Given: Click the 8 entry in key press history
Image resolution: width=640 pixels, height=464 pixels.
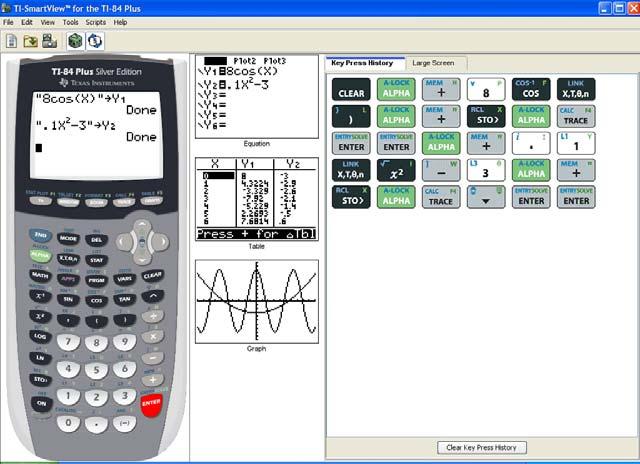Looking at the screenshot, I should coord(486,89).
